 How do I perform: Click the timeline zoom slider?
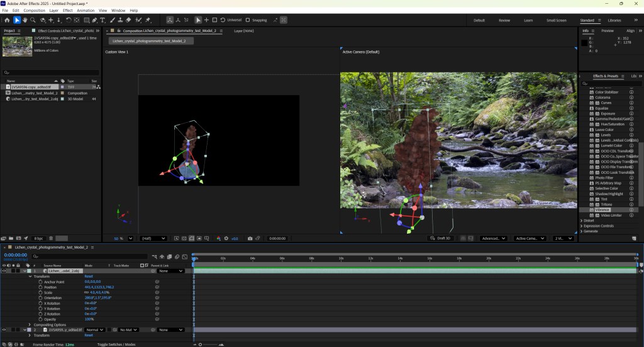201,344
